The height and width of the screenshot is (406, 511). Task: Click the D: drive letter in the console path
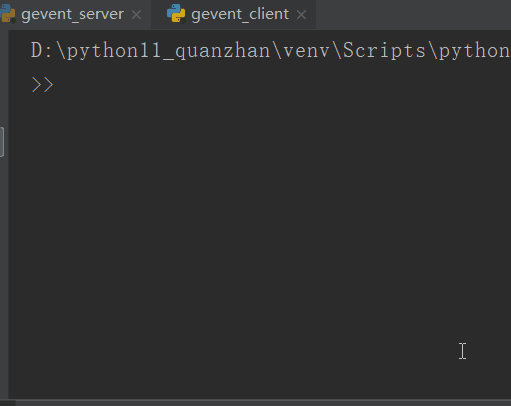[42, 51]
